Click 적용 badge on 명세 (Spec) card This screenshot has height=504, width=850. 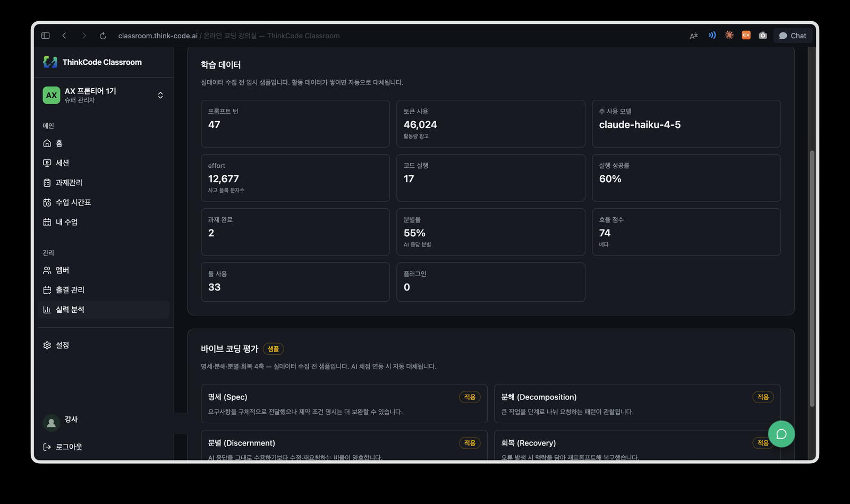coord(470,397)
